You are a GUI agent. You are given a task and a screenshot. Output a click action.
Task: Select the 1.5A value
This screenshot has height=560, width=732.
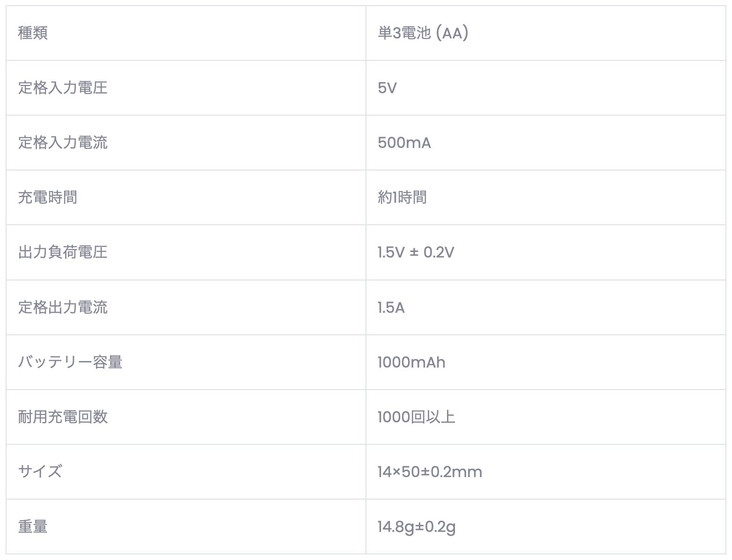pos(391,308)
